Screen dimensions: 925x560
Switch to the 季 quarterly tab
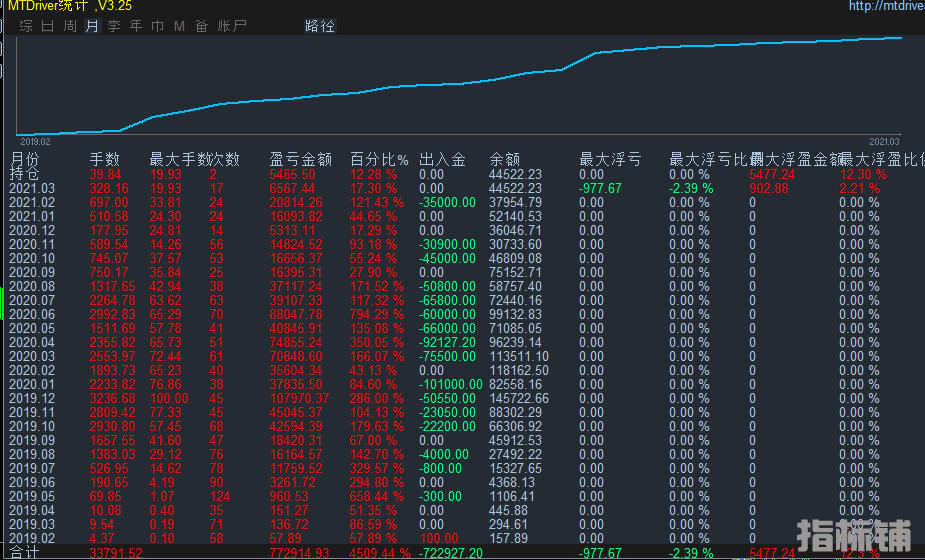pos(114,26)
